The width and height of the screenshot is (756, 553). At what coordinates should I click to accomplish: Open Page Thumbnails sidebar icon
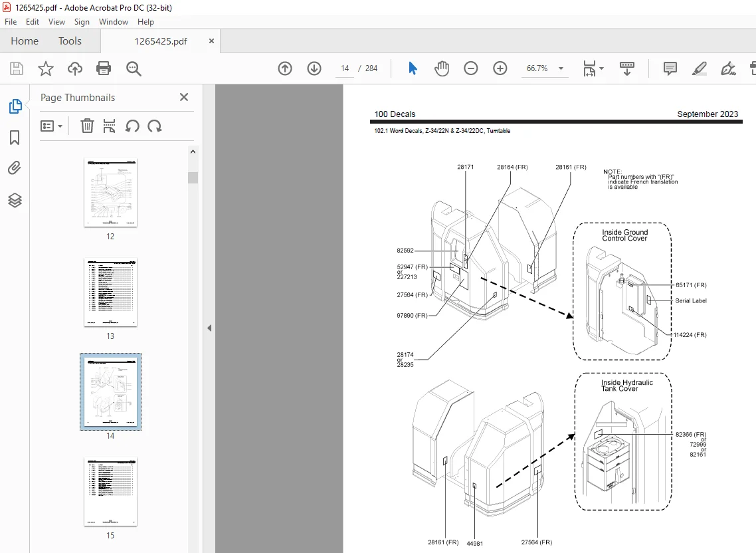pyautogui.click(x=15, y=106)
